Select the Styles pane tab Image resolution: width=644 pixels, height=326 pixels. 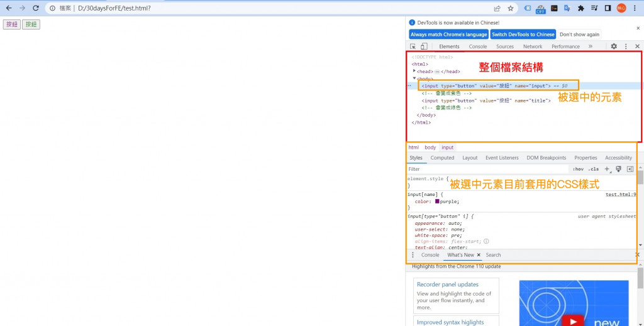pos(416,158)
